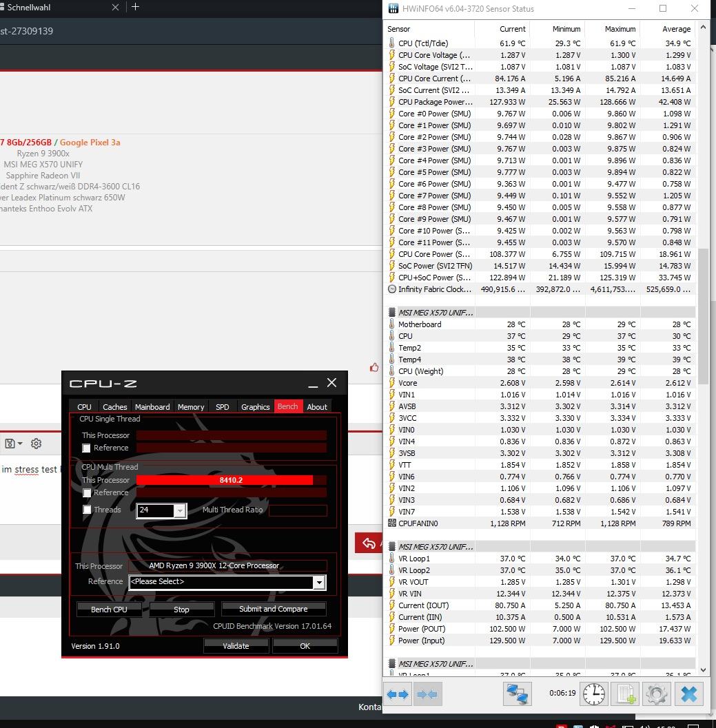Click the Validate button in CPU-Z
Image resolution: width=716 pixels, height=728 pixels.
click(236, 646)
